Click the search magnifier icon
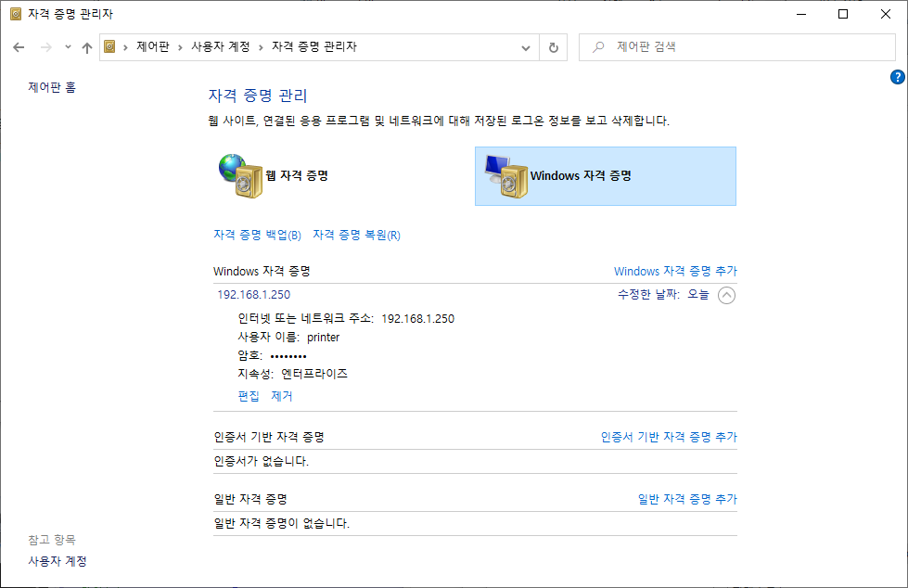908x588 pixels. tap(598, 47)
